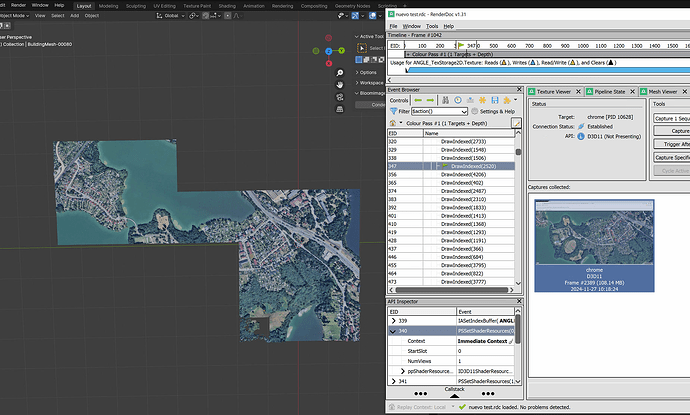
Task: Click the yellow asterisk bookmark icon
Action: point(482,100)
